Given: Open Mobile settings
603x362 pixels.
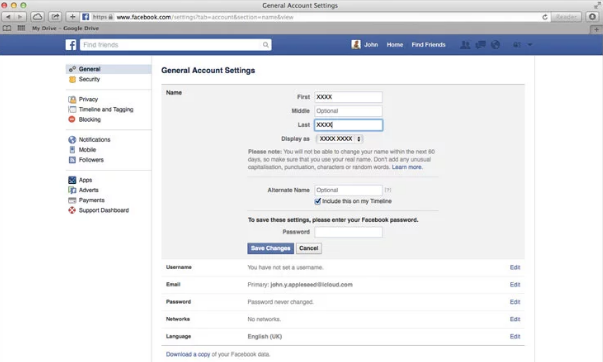Looking at the screenshot, I should coord(87,150).
